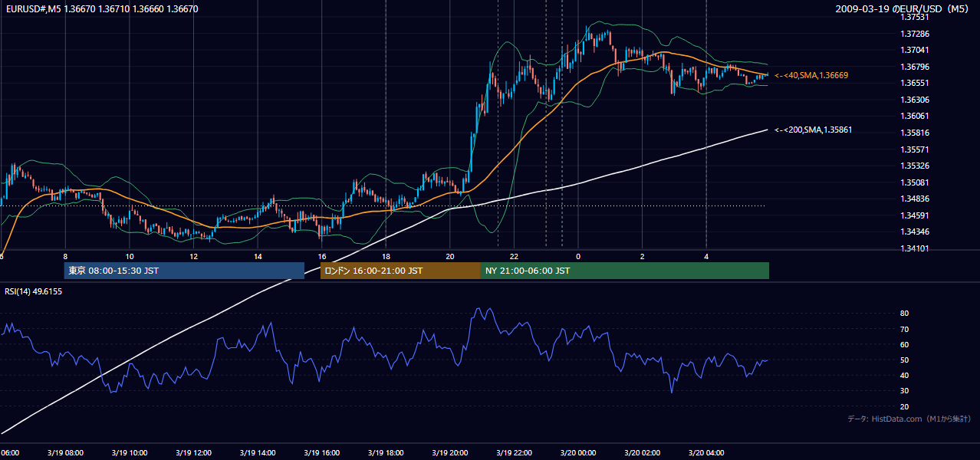Click hour marker 10 under the price chart
The image size is (980, 460).
point(130,256)
